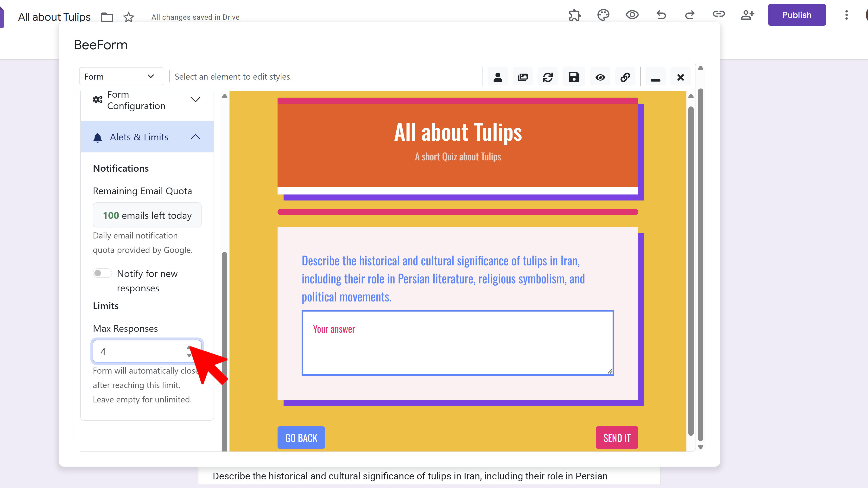868x488 pixels.
Task: Toggle Notify for new responses switch
Action: [x=102, y=273]
